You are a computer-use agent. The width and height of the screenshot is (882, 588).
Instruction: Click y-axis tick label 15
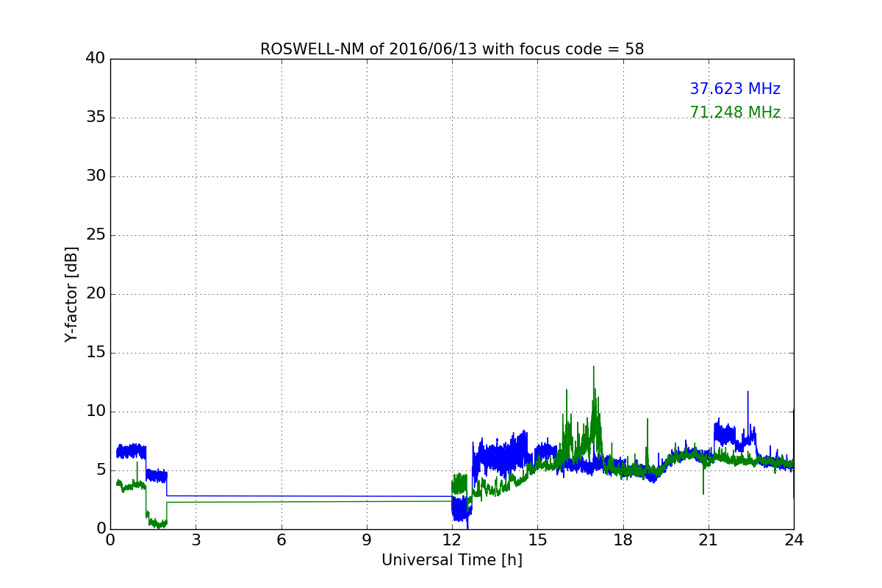(x=96, y=353)
